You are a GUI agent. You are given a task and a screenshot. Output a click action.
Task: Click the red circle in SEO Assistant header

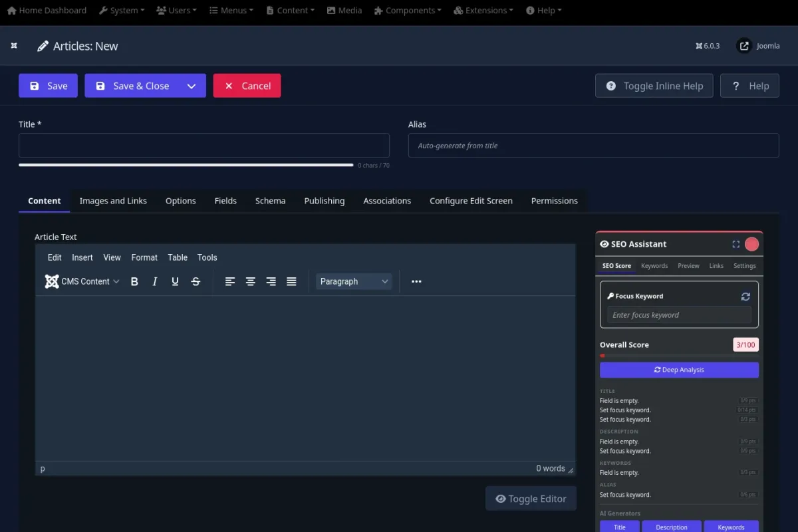coord(751,244)
